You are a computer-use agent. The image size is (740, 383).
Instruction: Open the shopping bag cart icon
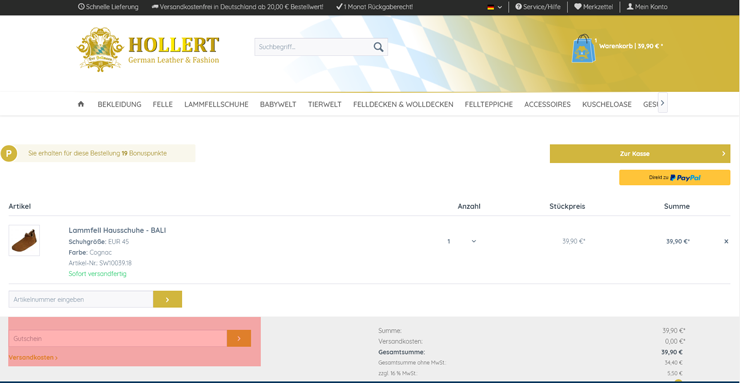[584, 49]
